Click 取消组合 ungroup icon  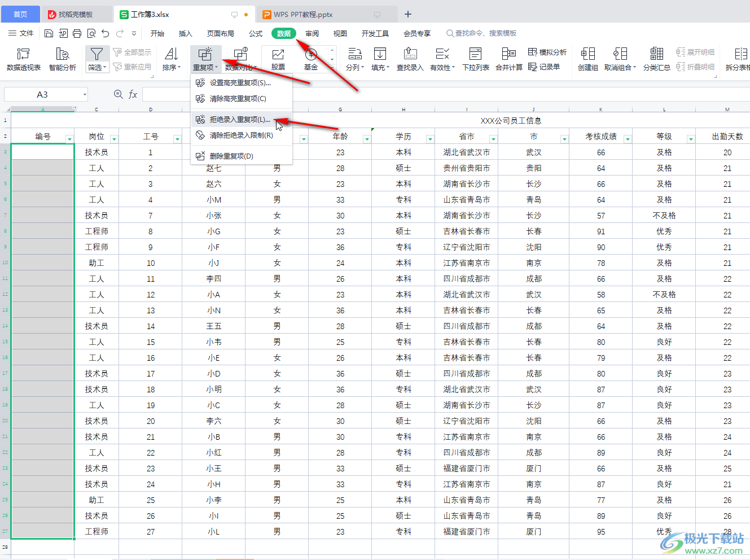click(620, 54)
